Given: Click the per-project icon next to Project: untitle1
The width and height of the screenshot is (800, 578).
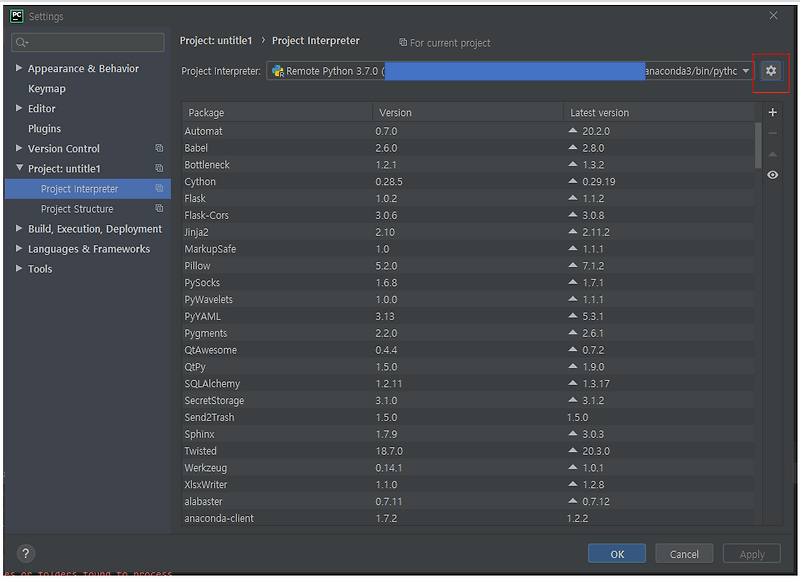Looking at the screenshot, I should 159,168.
